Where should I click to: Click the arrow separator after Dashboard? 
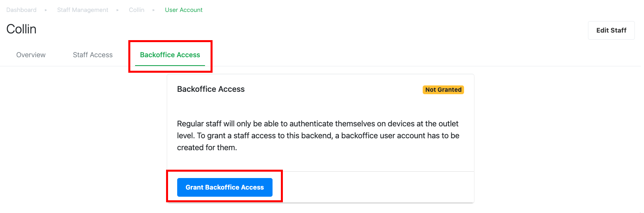point(46,10)
